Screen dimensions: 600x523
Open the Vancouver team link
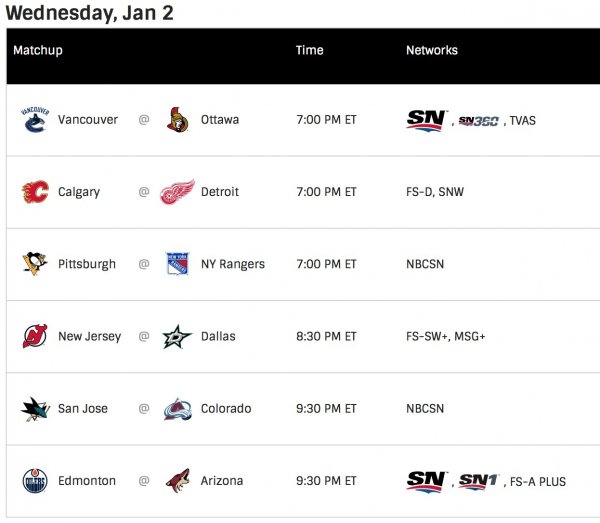click(x=88, y=120)
